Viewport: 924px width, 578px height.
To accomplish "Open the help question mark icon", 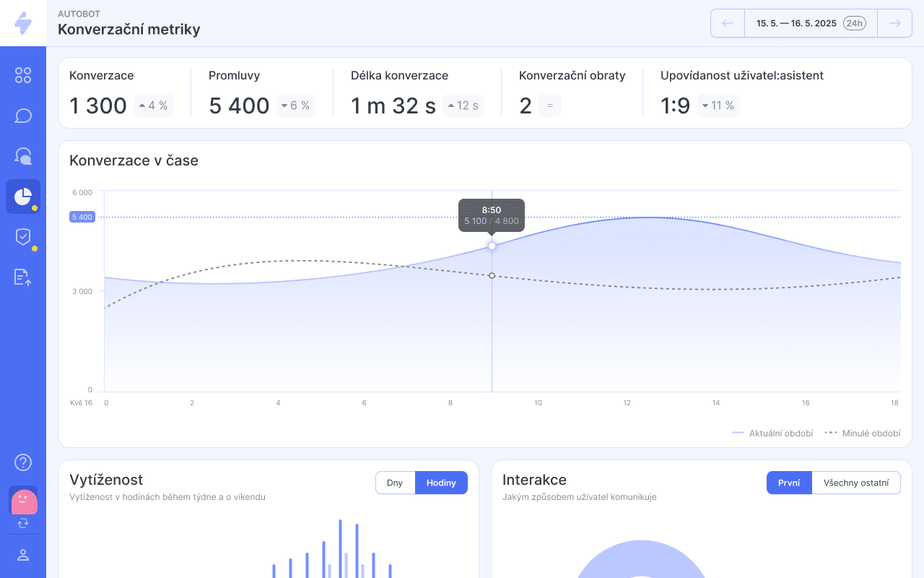I will tap(23, 462).
